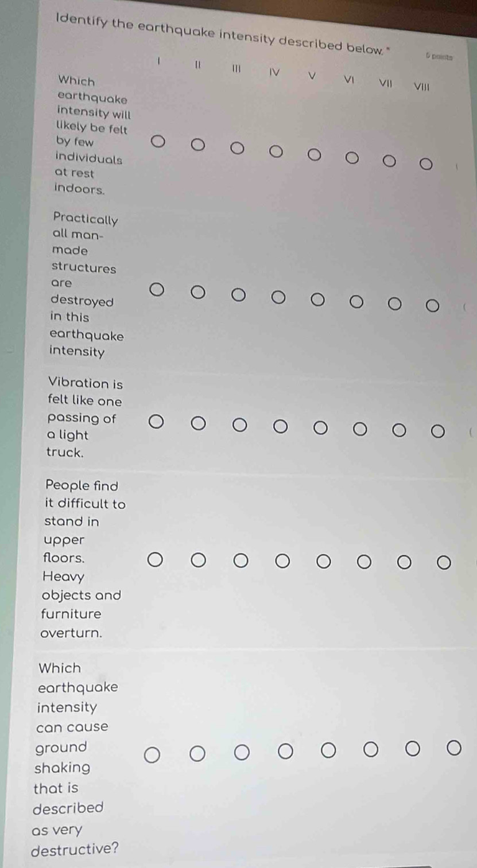Pick IV for 'difficult to stand in upper floors'
477x868 pixels.
[x=282, y=561]
